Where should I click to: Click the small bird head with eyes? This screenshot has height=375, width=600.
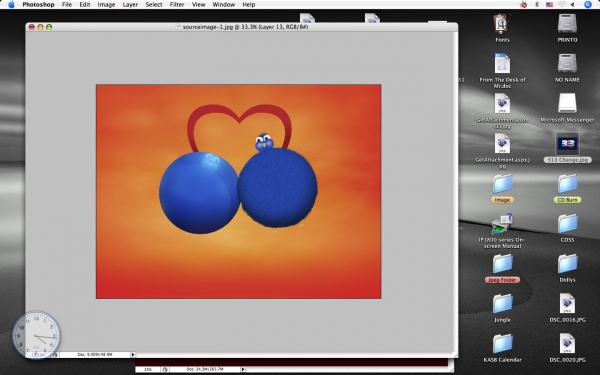click(264, 142)
